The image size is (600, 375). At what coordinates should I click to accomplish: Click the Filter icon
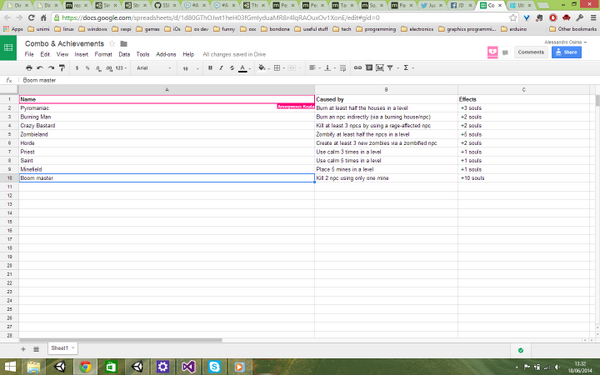pyautogui.click(x=390, y=68)
